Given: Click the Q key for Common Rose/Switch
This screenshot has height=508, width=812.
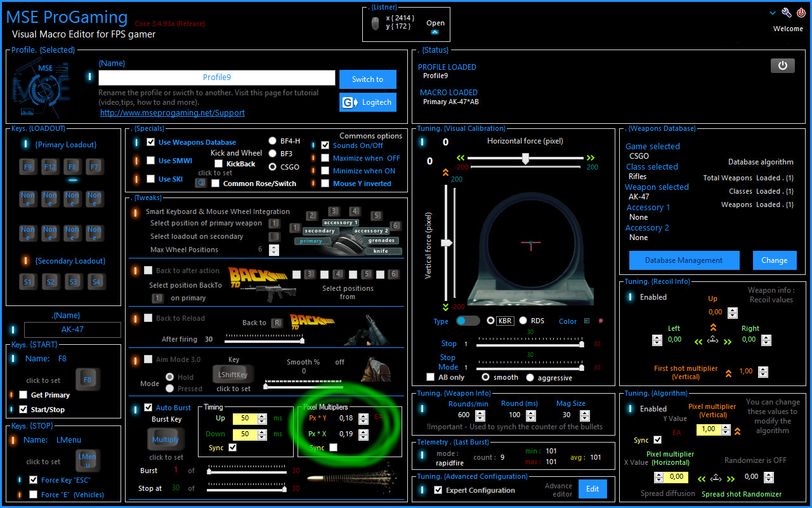Looking at the screenshot, I should 200,183.
